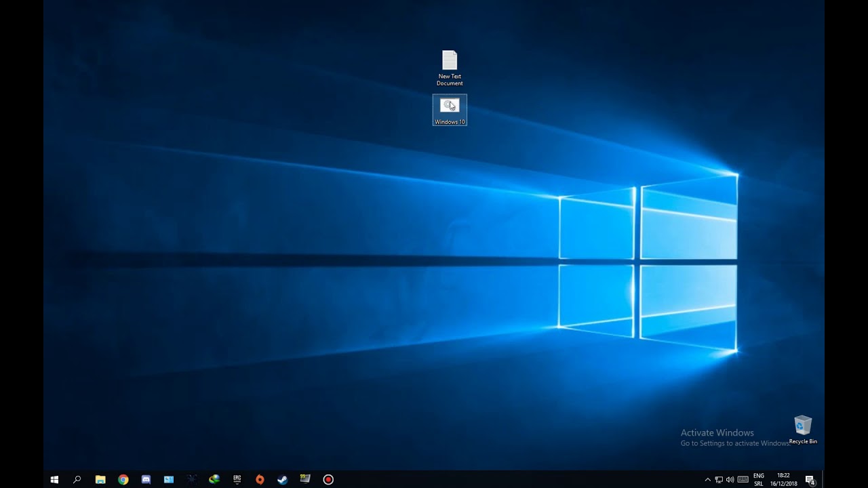Screen dimensions: 868x488
Task: Select the Windows 10 desktop shortcut
Action: pos(450,110)
